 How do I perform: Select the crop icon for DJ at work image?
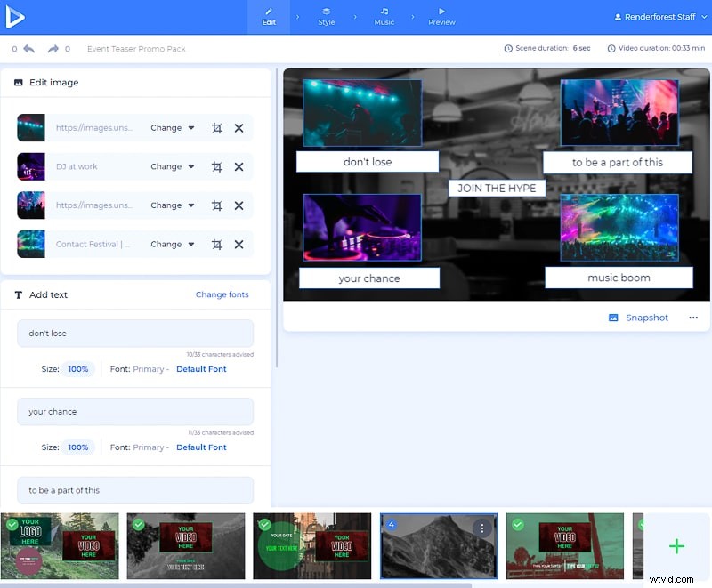216,166
